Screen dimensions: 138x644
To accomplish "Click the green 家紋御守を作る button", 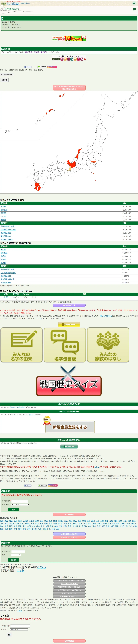I will pyautogui.click(x=69, y=447).
